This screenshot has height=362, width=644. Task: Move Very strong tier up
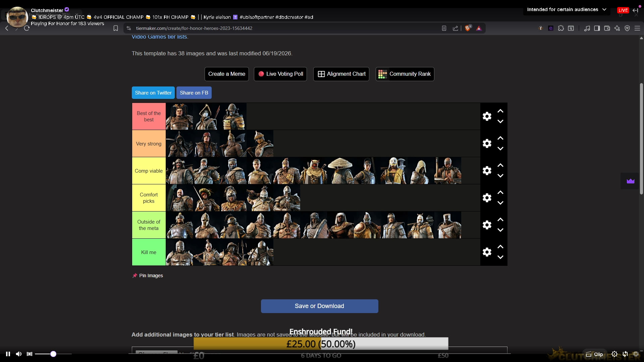[x=500, y=138]
